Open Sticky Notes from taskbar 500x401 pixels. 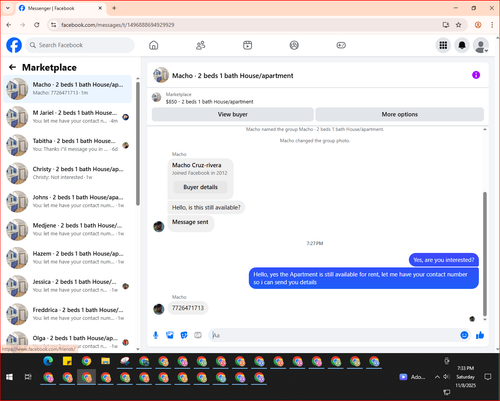67,361
